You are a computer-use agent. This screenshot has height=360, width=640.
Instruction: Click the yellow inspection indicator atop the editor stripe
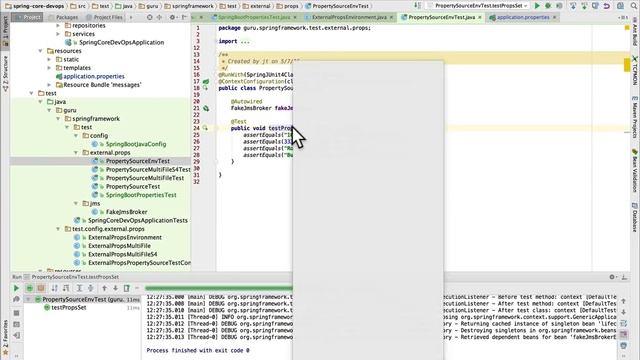point(627,27)
